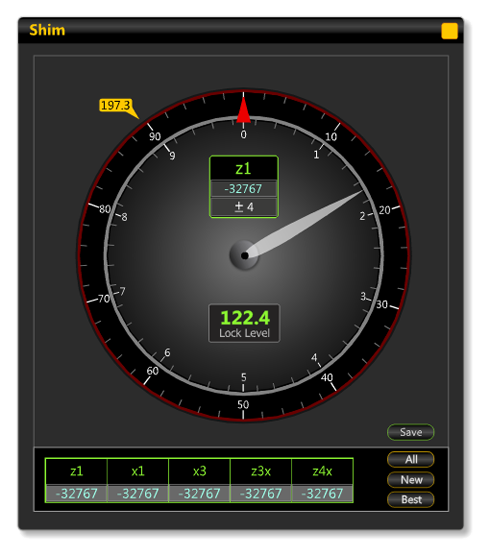Load the Best shim values
Viewport: 490px width, 555px height.
(411, 500)
